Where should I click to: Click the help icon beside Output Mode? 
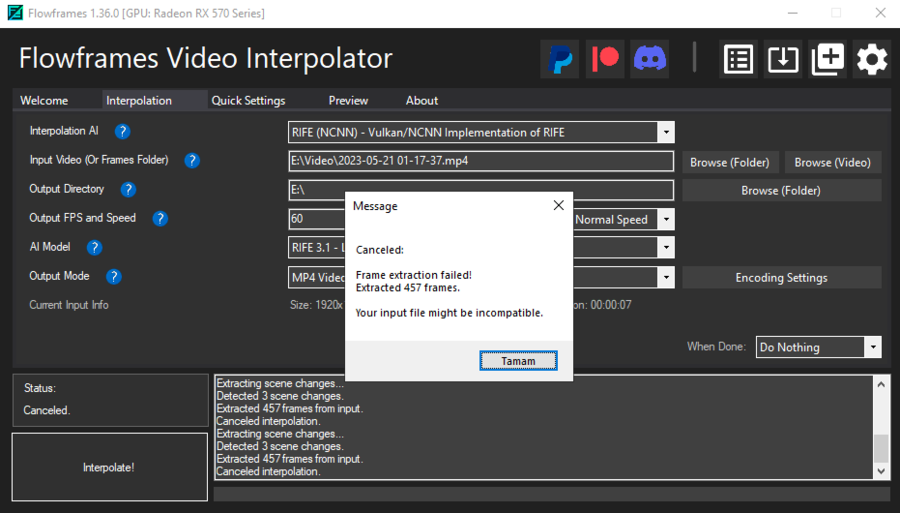114,277
